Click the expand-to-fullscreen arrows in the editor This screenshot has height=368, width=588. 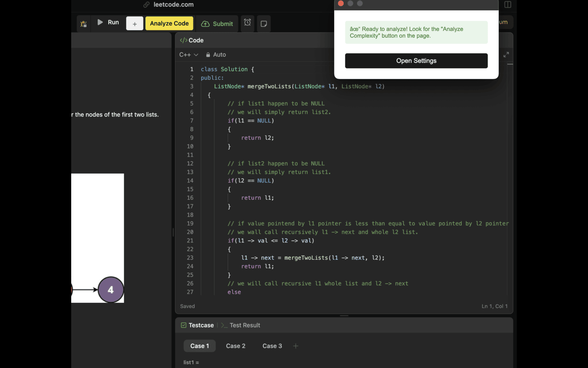click(x=506, y=54)
